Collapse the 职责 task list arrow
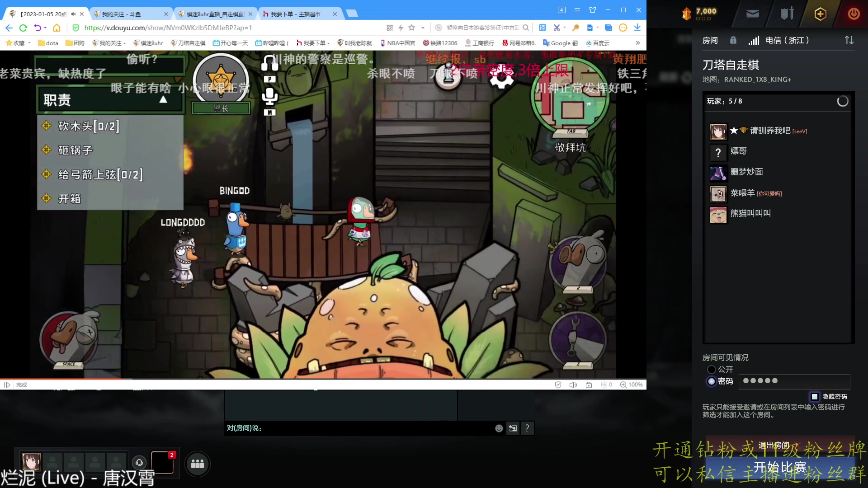 [163, 100]
